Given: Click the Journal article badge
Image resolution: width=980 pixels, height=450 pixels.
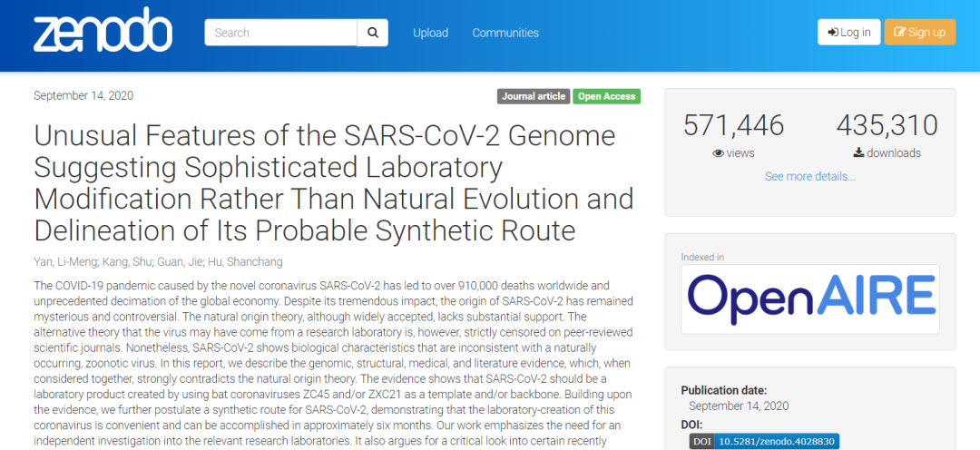Looking at the screenshot, I should (x=534, y=96).
